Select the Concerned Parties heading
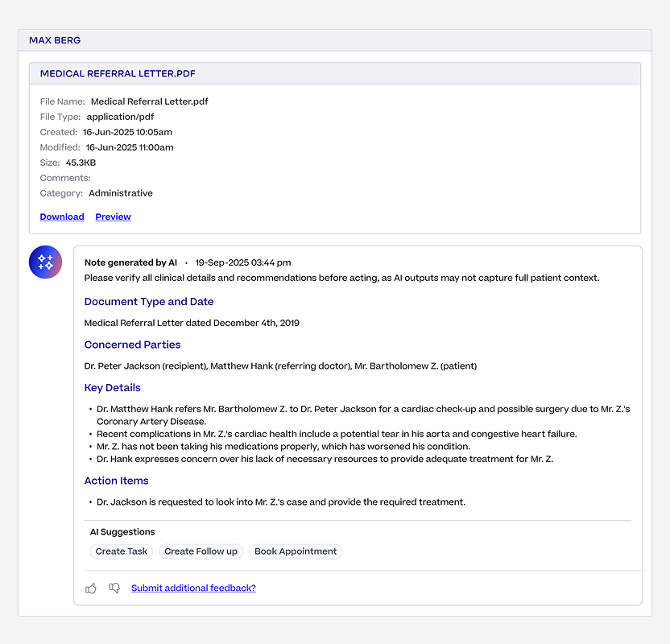Image resolution: width=670 pixels, height=644 pixels. (132, 345)
